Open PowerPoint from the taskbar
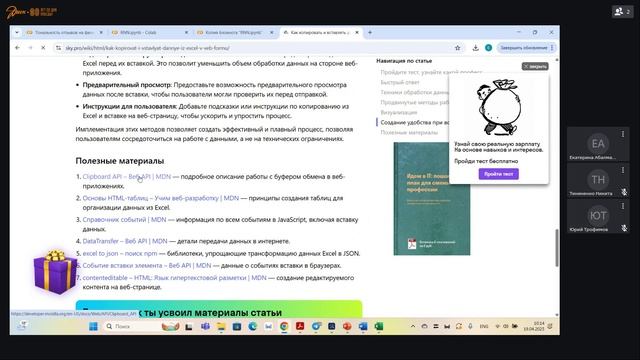Viewport: 640px width, 360px height. [x=347, y=326]
